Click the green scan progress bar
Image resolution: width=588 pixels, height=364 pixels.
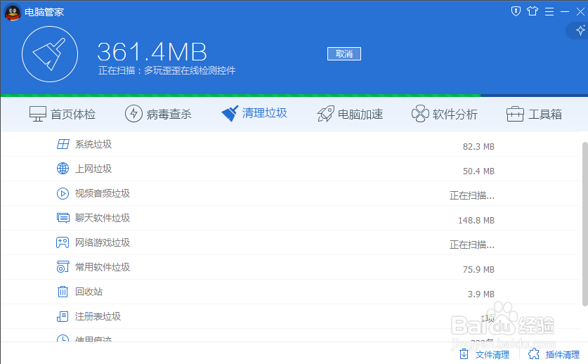pos(240,96)
